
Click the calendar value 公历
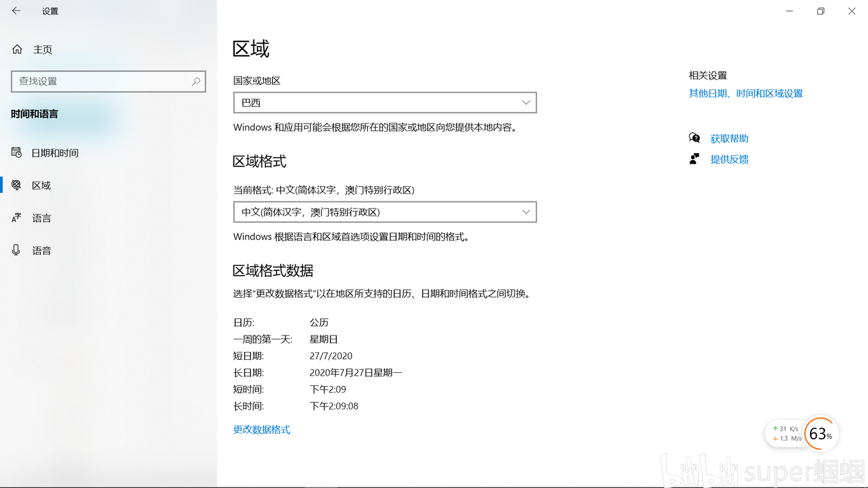[x=319, y=323]
